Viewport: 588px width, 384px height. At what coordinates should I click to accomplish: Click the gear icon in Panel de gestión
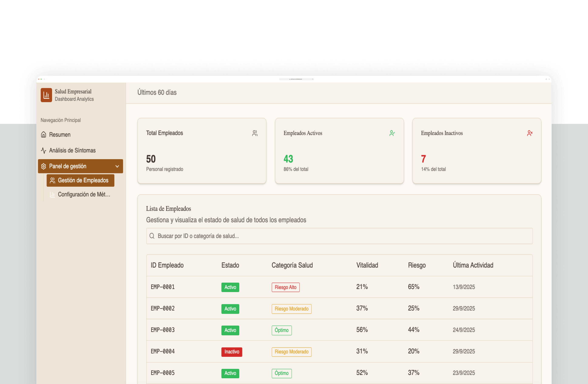tap(44, 166)
